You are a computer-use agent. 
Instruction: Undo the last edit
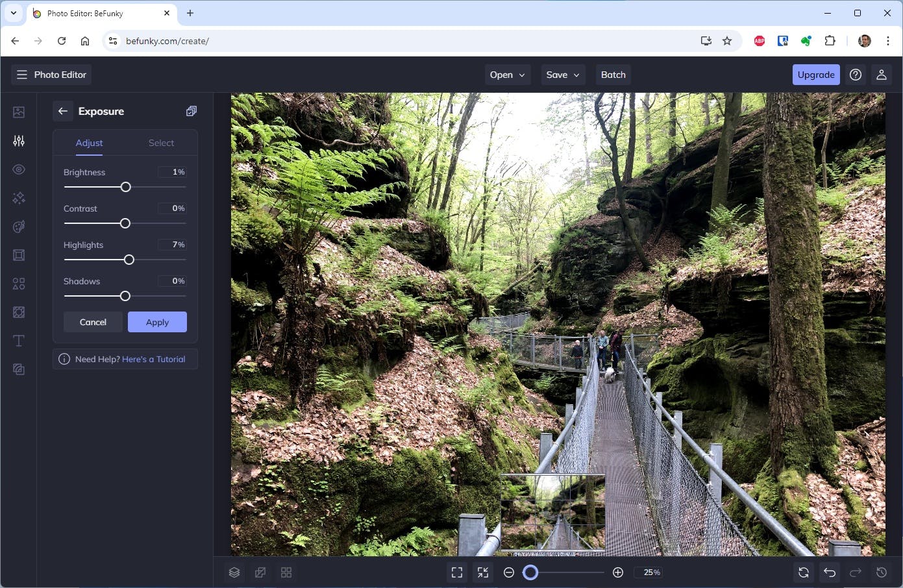click(x=830, y=572)
